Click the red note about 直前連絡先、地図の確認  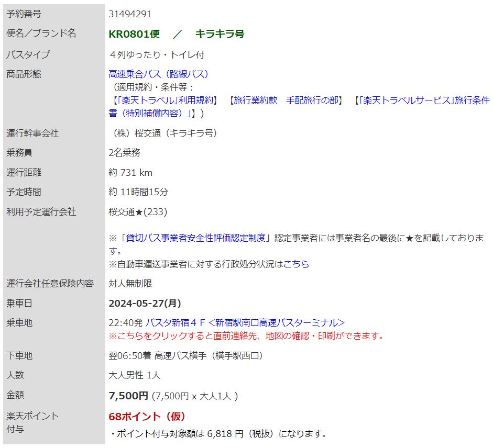(x=247, y=336)
